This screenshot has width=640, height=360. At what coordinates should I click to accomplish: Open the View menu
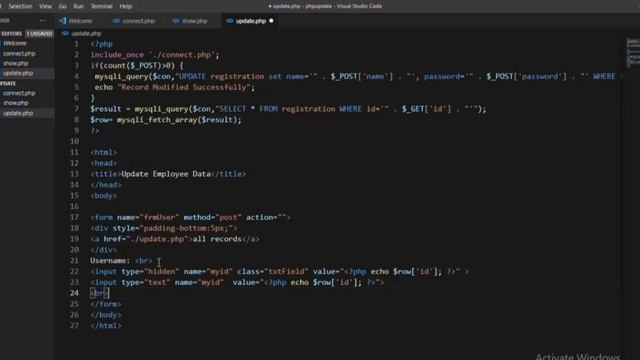tap(45, 6)
